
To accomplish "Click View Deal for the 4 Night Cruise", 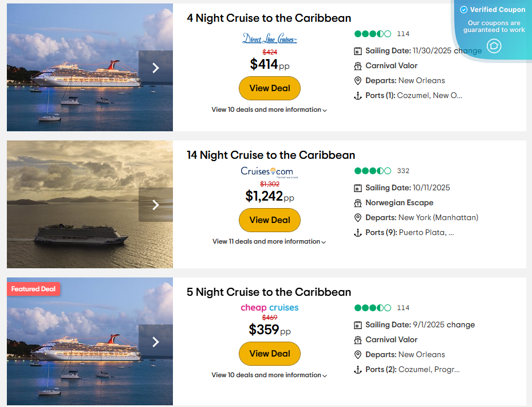I will click(x=269, y=88).
